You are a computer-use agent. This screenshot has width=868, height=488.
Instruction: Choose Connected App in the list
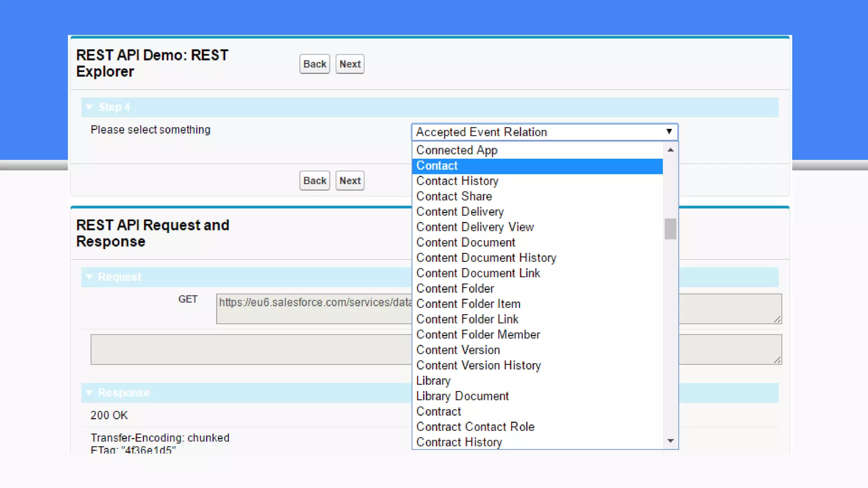(x=457, y=150)
